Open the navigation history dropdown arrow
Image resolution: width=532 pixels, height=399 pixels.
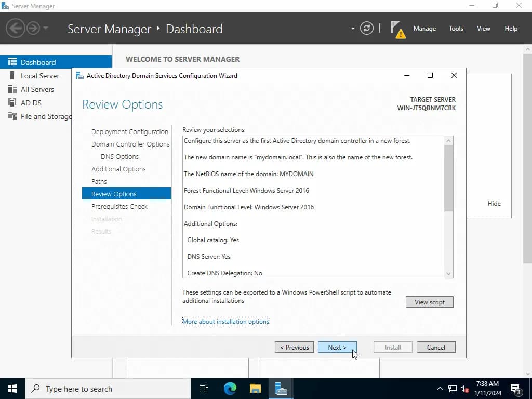[x=46, y=28]
